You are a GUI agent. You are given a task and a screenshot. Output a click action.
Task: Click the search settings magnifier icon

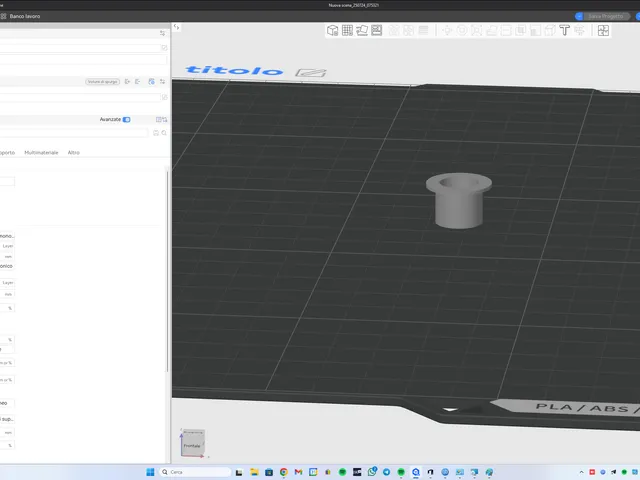click(x=164, y=133)
